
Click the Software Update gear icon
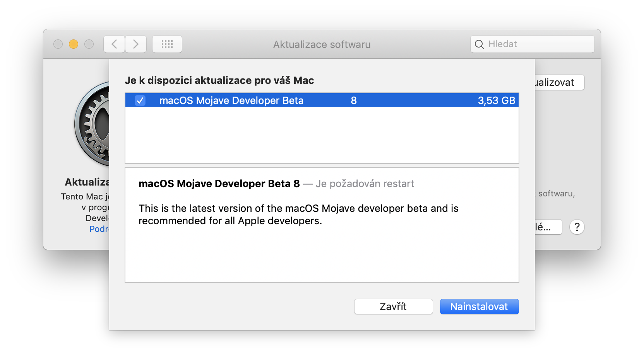(93, 124)
